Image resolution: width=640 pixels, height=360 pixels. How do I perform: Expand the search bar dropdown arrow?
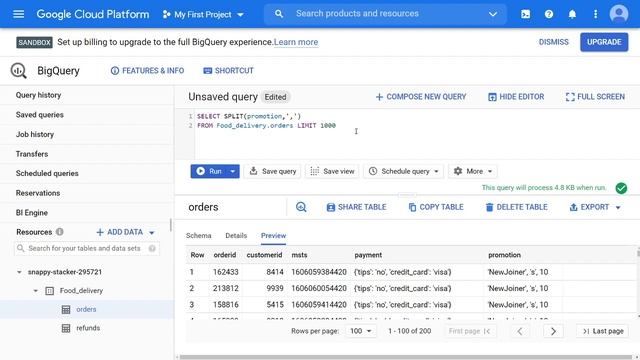493,14
